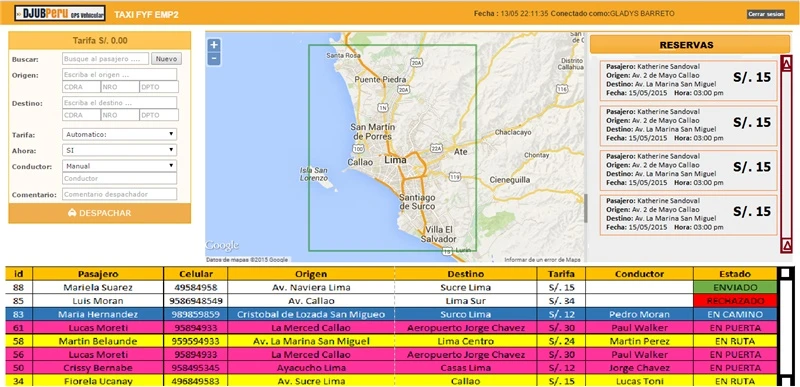Viewport: 800px width, 387px height.
Task: Click the DESPACHAR button
Action: (99, 213)
